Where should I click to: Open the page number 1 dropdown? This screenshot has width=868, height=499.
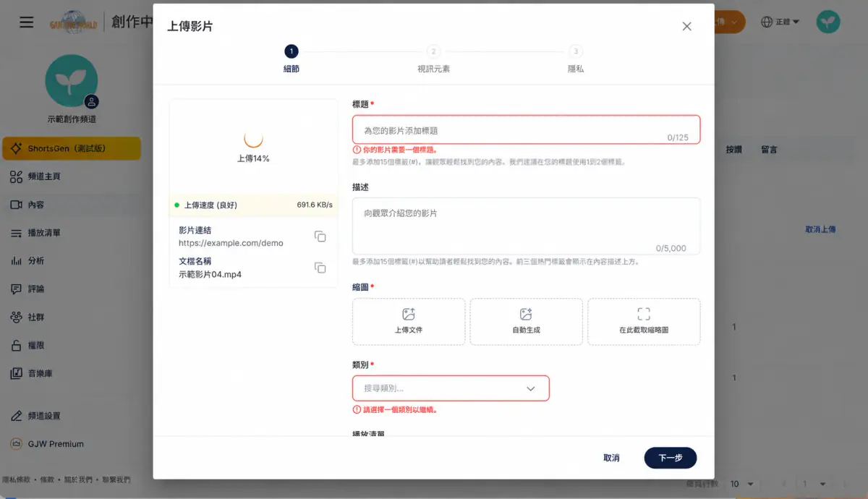pos(814,484)
